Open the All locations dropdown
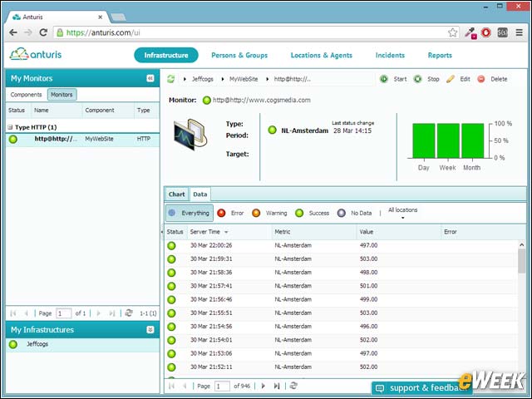The height and width of the screenshot is (399, 532). click(402, 213)
